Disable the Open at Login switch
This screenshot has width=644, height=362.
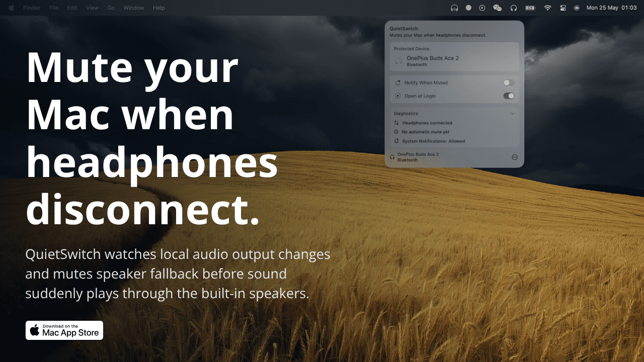click(509, 96)
